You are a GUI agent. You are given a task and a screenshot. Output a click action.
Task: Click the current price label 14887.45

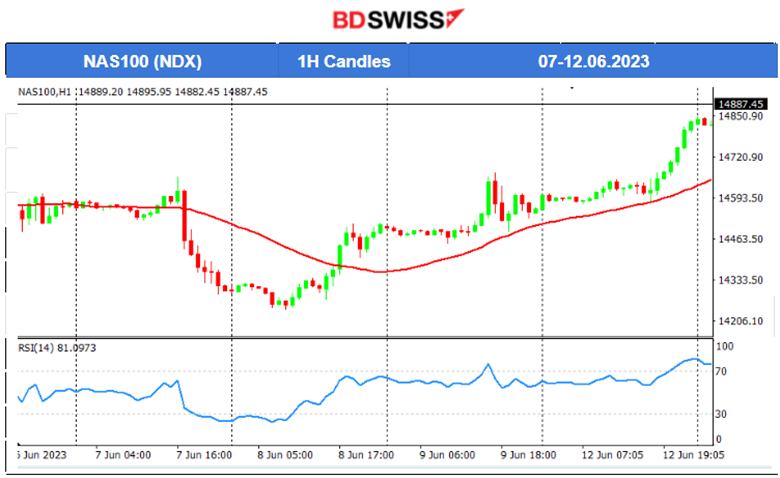pos(740,104)
